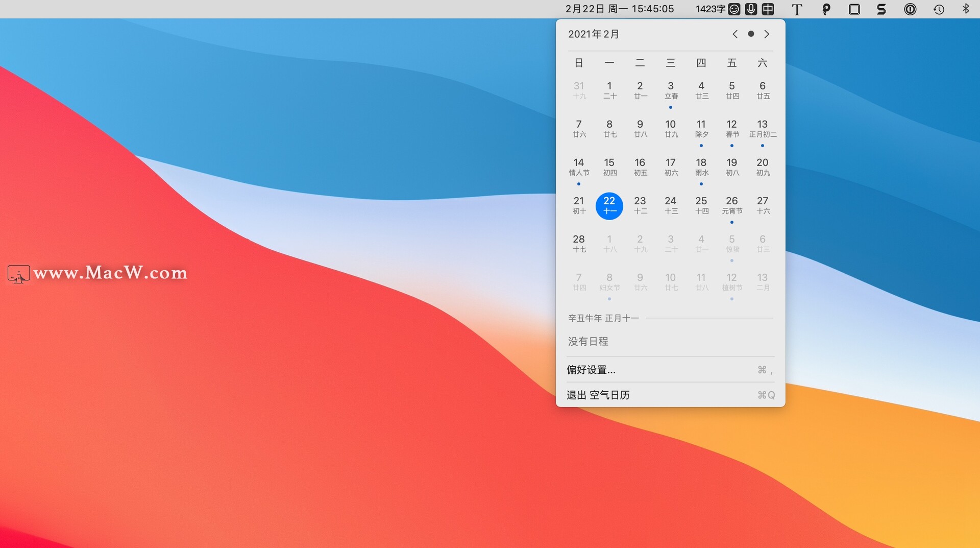Screen dimensions: 980x548
Task: Select February 20 初九
Action: click(x=763, y=168)
